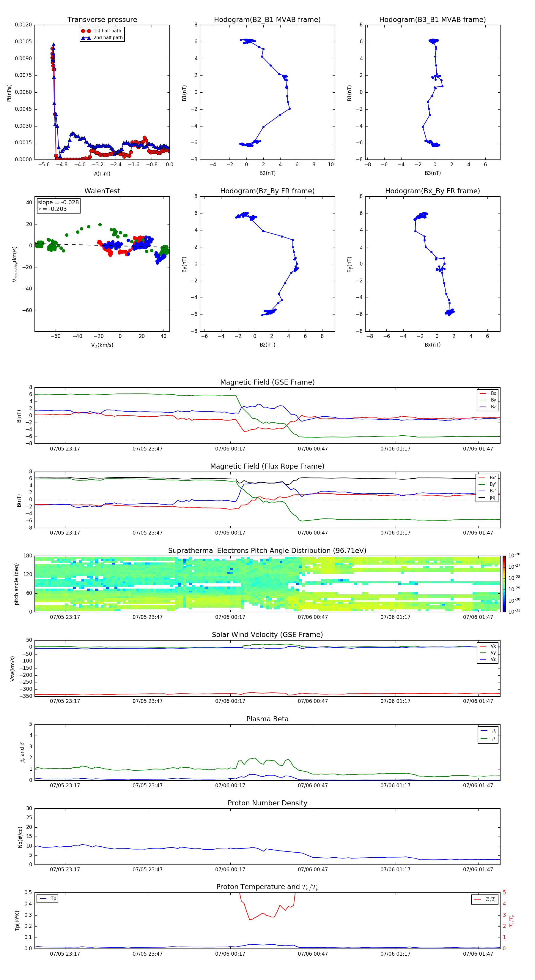Click "07/05 23:17" tick under Plasma Beta panel
The width and height of the screenshot is (535, 980).
click(x=65, y=785)
